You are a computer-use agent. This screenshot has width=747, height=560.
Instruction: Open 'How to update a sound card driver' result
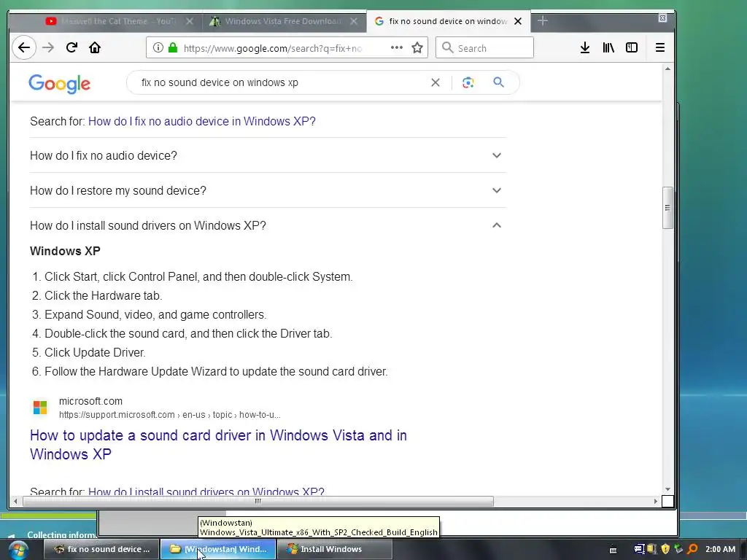click(x=218, y=445)
